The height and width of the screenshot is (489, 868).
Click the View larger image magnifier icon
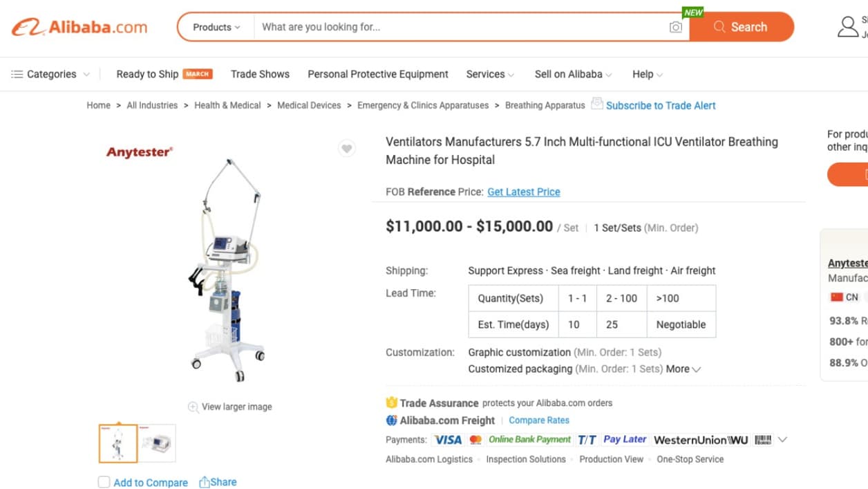[x=194, y=407]
